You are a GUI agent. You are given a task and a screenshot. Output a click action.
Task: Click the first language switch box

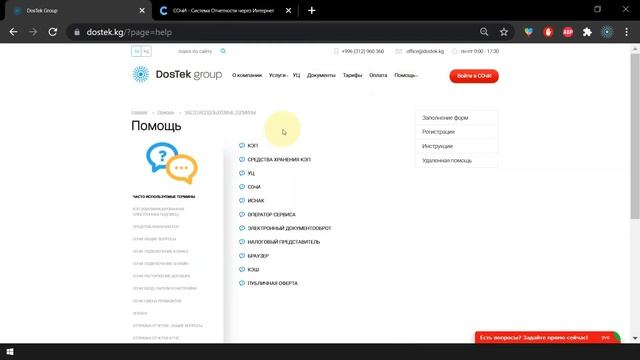pos(137,51)
